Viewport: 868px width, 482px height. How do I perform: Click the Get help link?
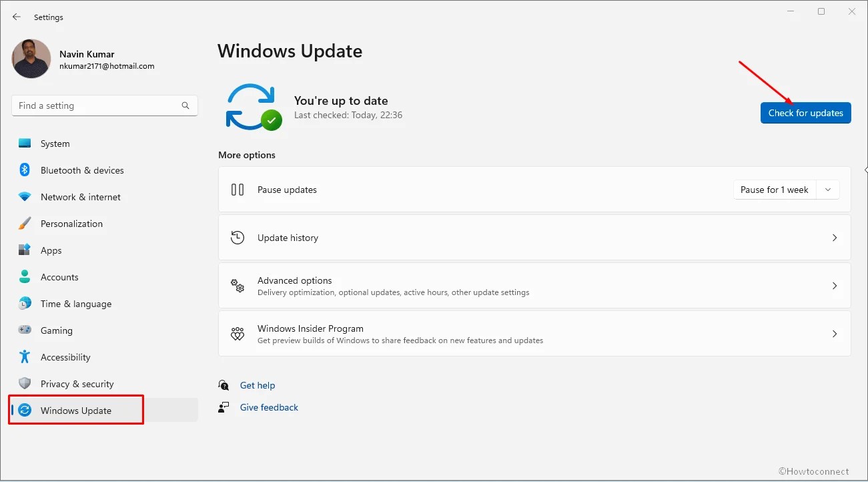(x=258, y=385)
